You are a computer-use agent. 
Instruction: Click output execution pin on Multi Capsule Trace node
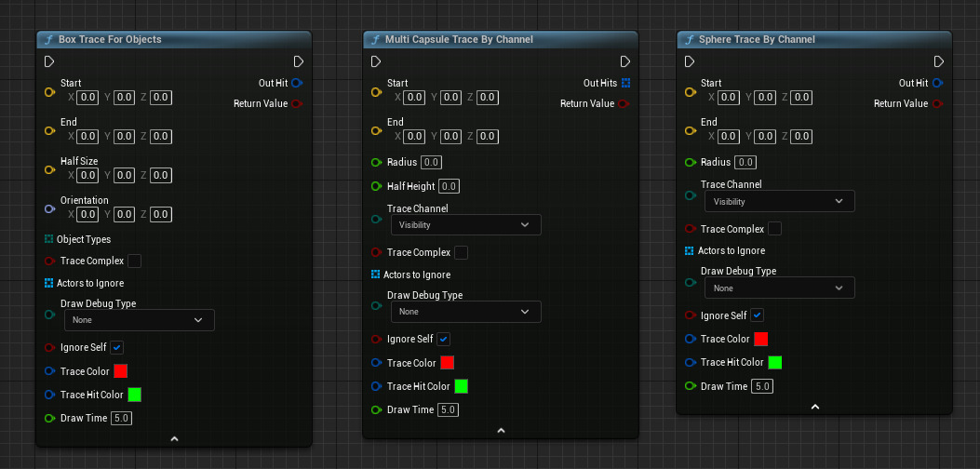(x=625, y=61)
